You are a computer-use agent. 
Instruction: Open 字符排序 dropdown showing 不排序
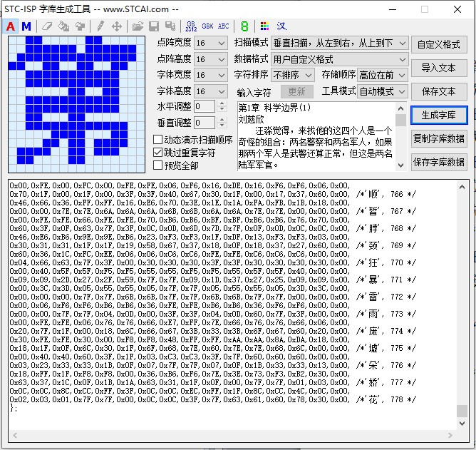[x=292, y=75]
